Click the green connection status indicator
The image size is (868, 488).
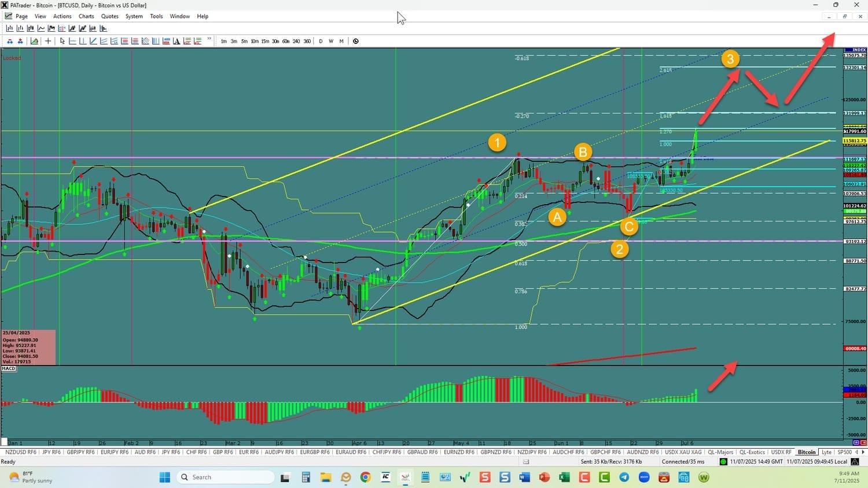click(x=723, y=461)
